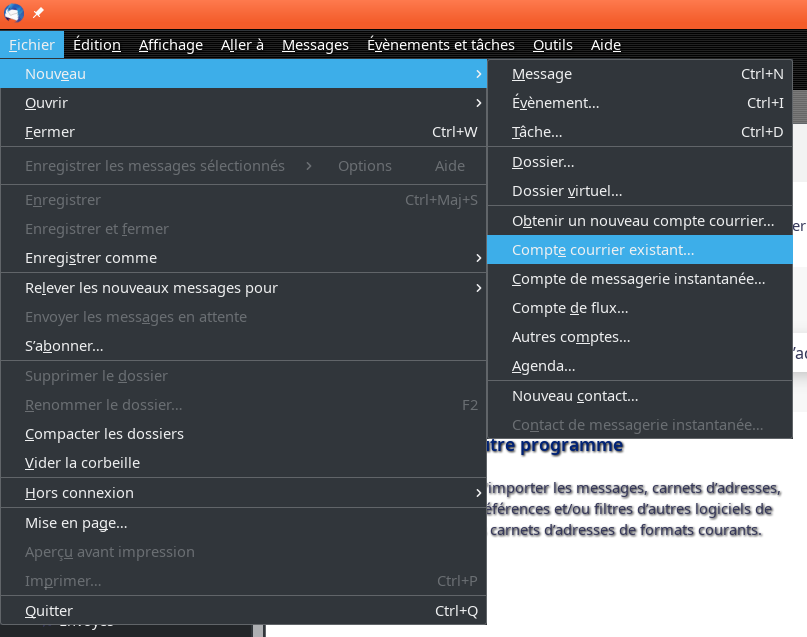Click the Thunderbird app icon in title bar
807x637 pixels.
tap(14, 13)
